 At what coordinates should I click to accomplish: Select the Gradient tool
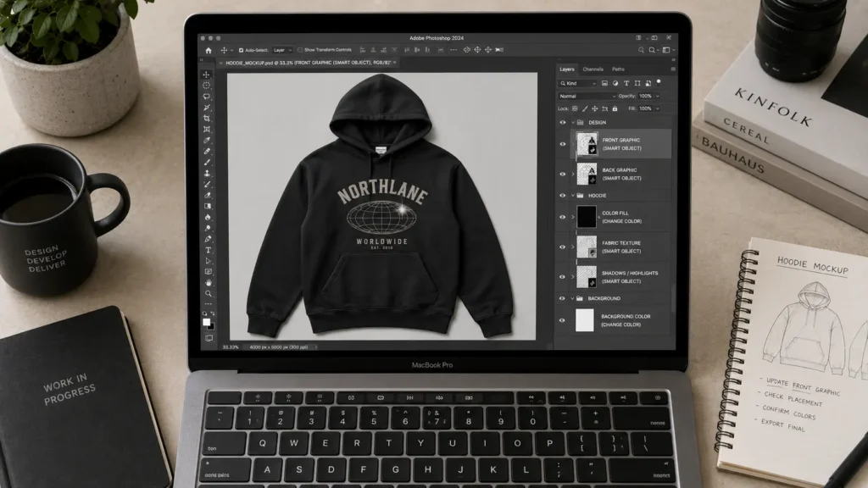(x=208, y=207)
